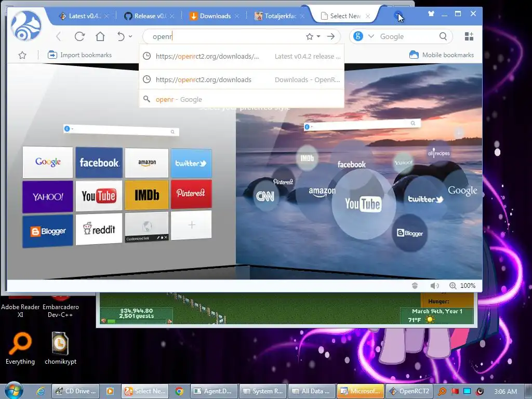The image size is (532, 399).
Task: Open the IMDb tile in classic style
Action: tap(147, 195)
